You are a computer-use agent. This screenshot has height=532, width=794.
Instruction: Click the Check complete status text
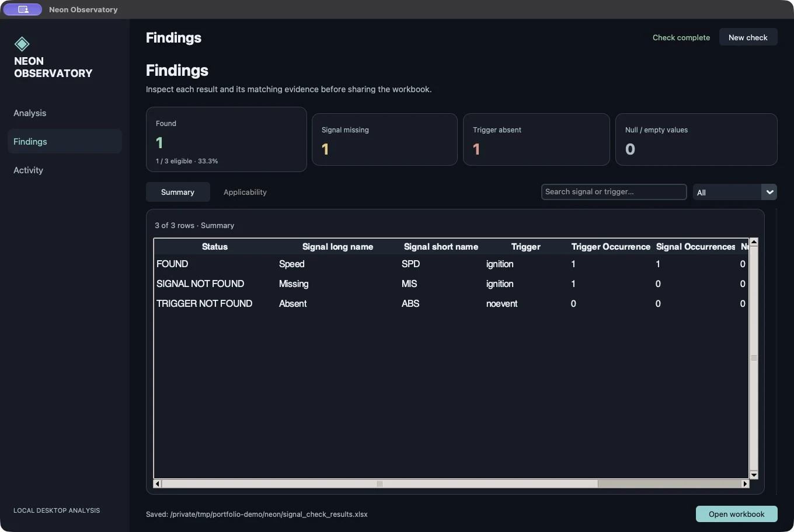click(681, 37)
